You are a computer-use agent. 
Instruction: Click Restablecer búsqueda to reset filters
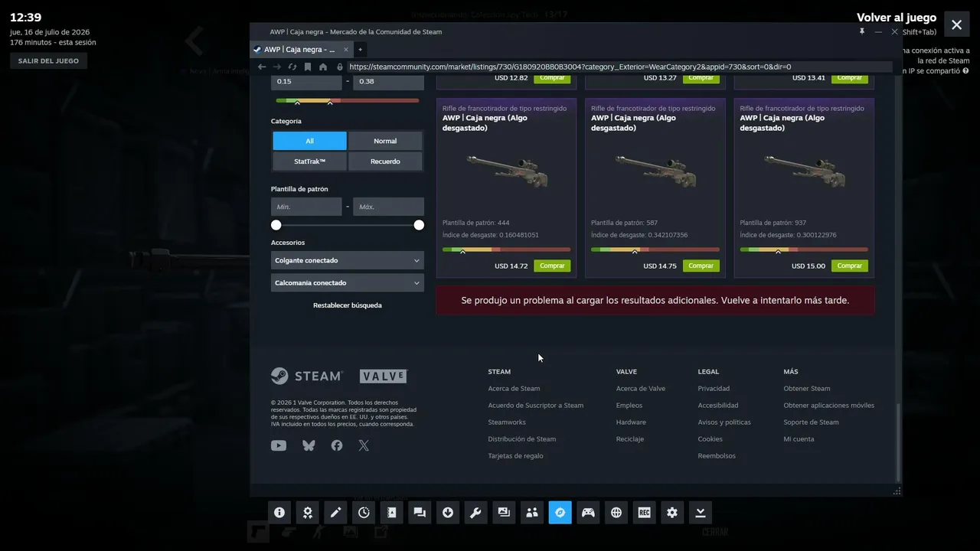[348, 305]
